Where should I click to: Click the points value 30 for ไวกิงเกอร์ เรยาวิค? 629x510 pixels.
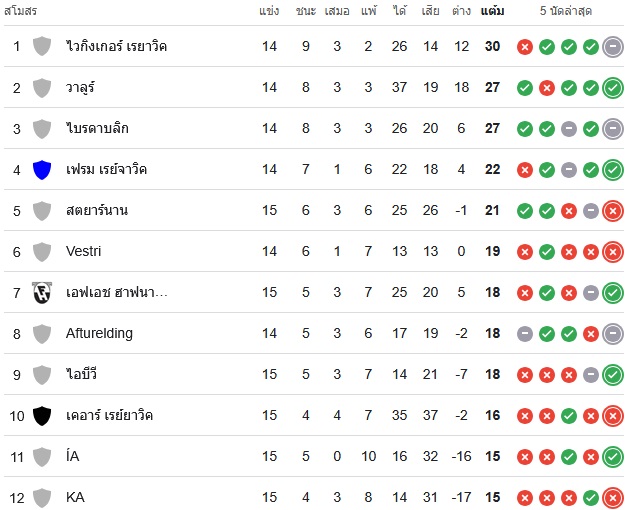coord(492,47)
